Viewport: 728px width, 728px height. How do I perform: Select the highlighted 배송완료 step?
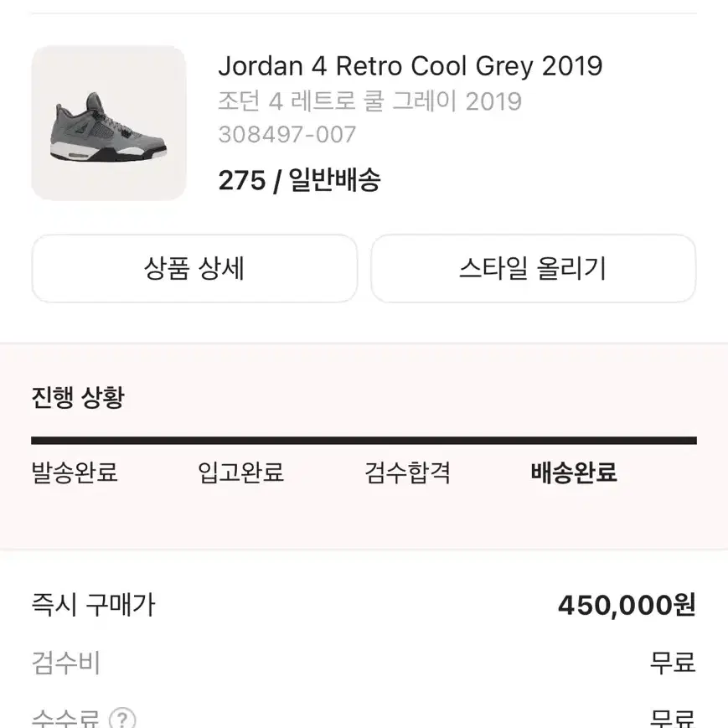click(574, 472)
